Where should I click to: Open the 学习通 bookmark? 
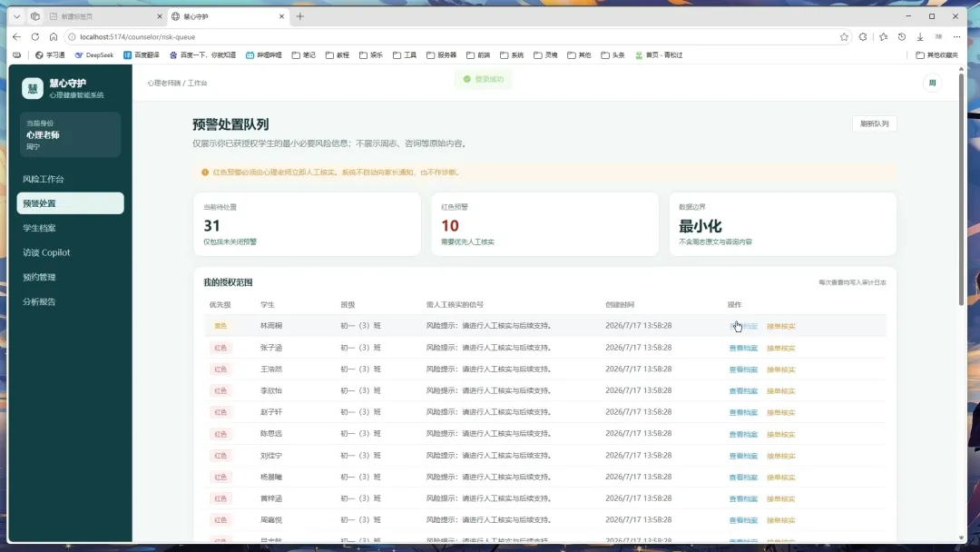50,55
